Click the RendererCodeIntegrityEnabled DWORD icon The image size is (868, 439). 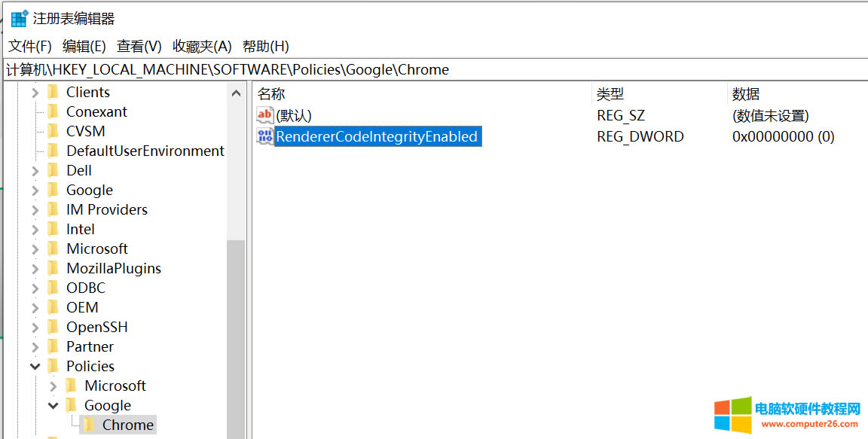264,136
